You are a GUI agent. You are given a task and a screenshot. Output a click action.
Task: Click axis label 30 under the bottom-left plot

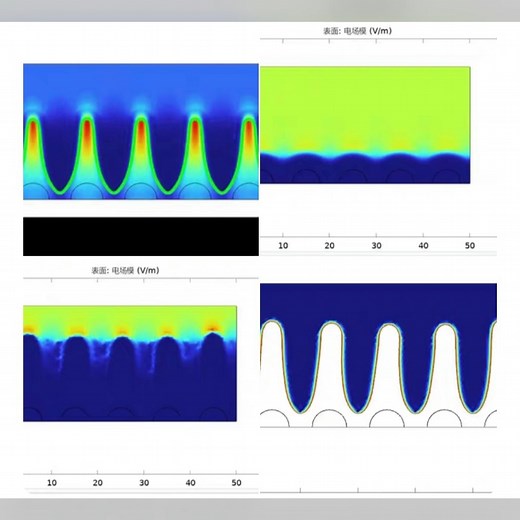click(x=144, y=483)
